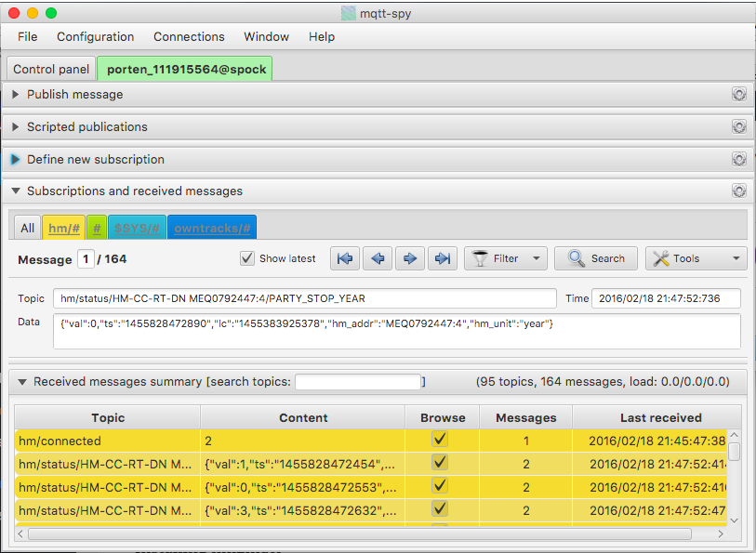Focus the search topics input box
Screen dimensions: 756x553
coord(358,382)
